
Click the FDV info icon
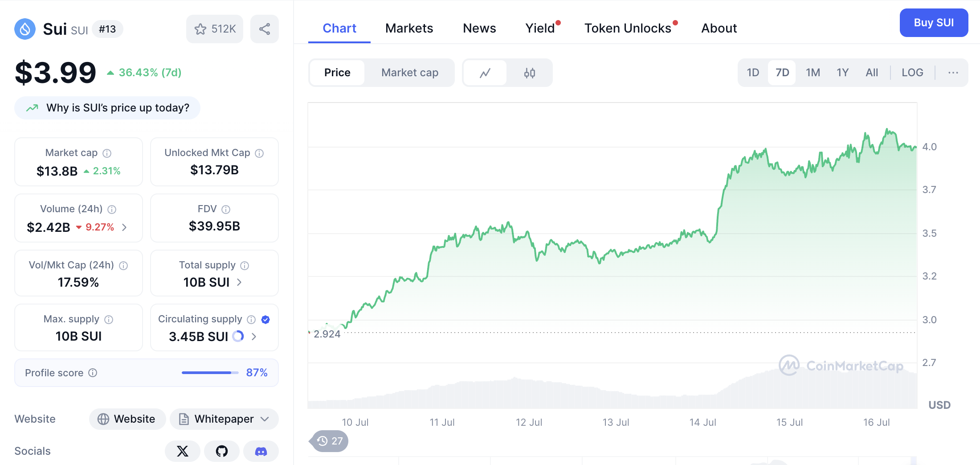226,210
